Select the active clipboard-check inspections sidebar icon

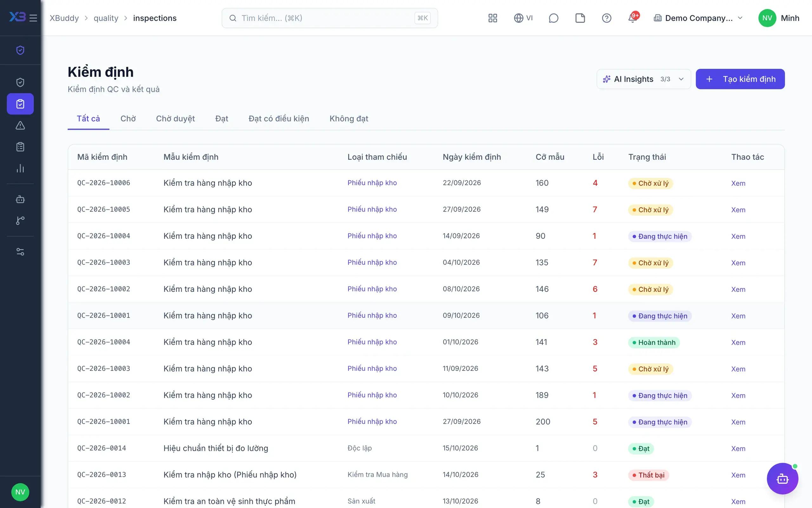coord(20,104)
